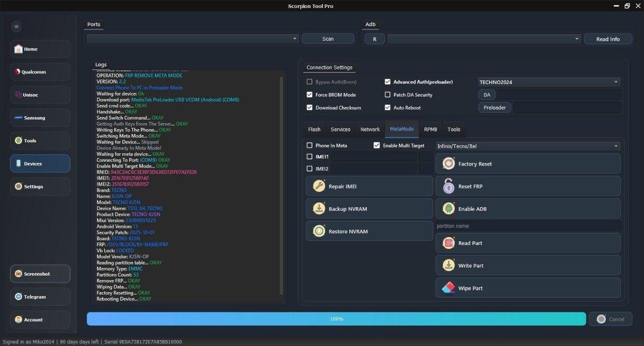Open the Telegram icon
The image size is (644, 346).
click(19, 297)
